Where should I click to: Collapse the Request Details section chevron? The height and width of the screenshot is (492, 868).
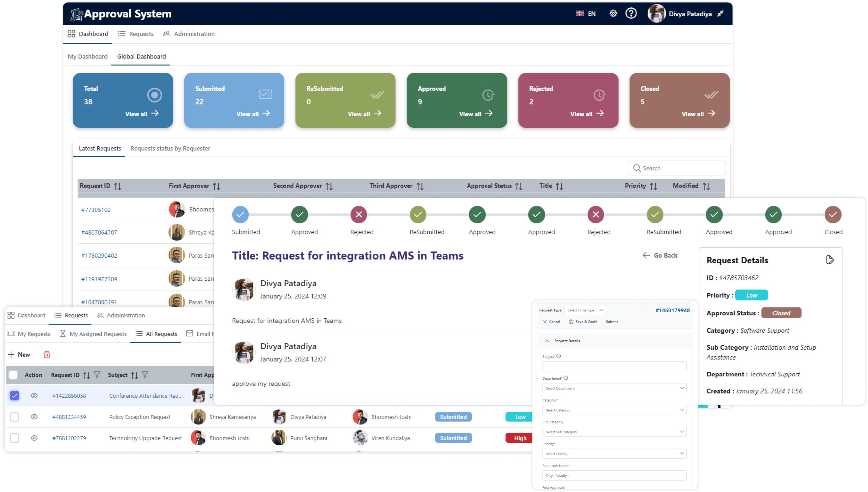click(x=547, y=341)
